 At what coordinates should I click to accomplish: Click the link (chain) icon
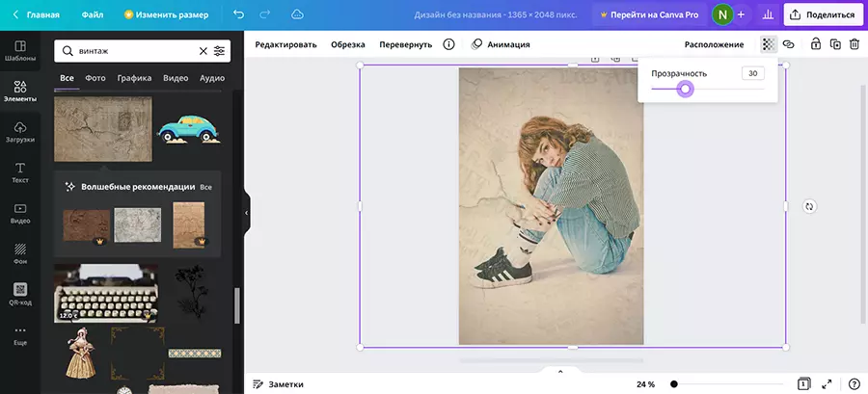(x=788, y=44)
